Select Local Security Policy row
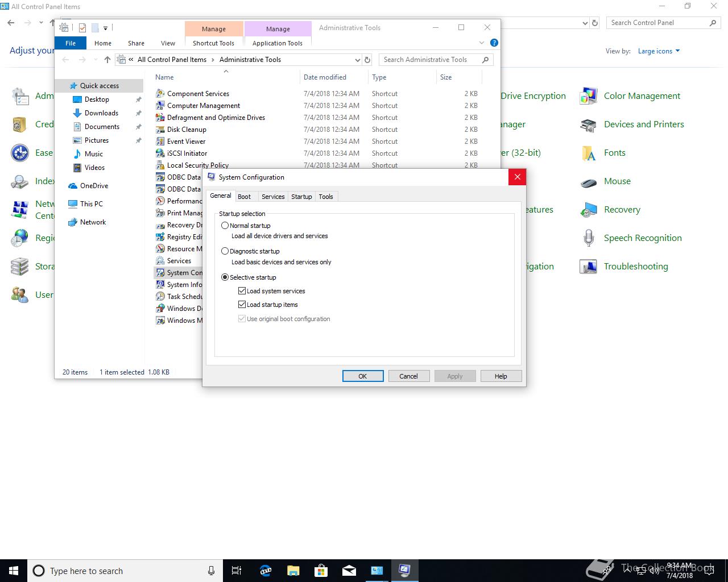The height and width of the screenshot is (582, 728). 318,165
